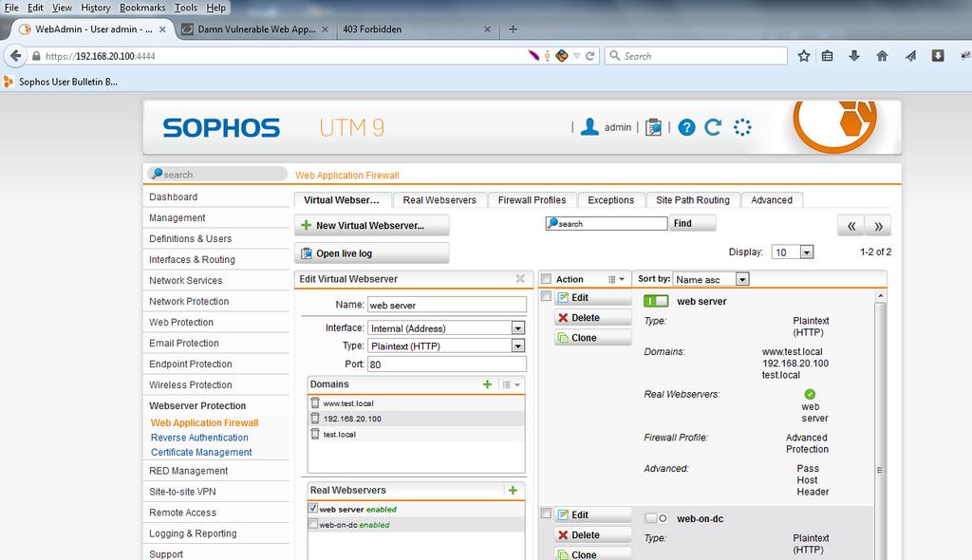
Task: Enable the web-on-dc virtual webserver switch
Action: coord(656,518)
